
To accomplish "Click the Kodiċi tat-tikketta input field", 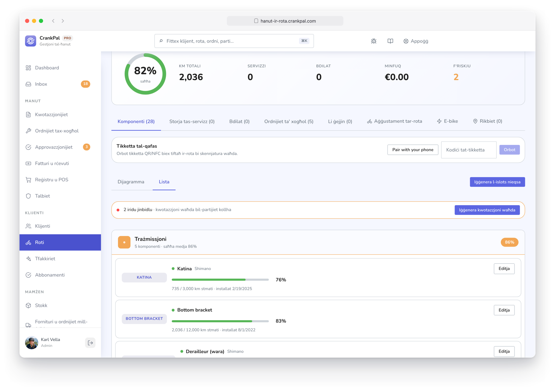I will point(469,150).
